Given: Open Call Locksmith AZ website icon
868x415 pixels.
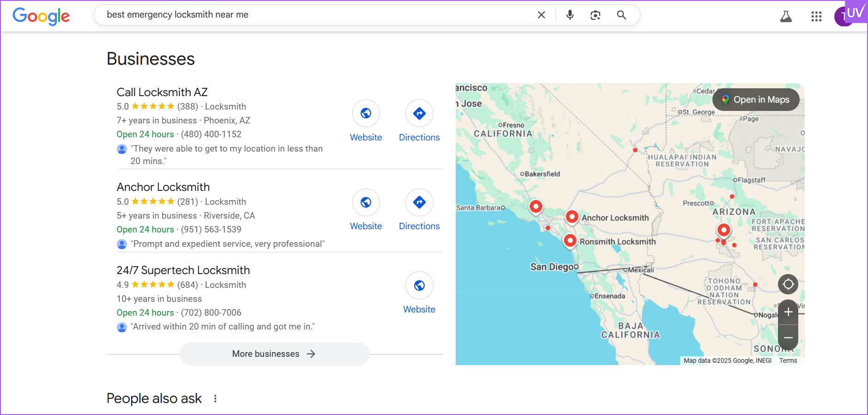Looking at the screenshot, I should 366,113.
